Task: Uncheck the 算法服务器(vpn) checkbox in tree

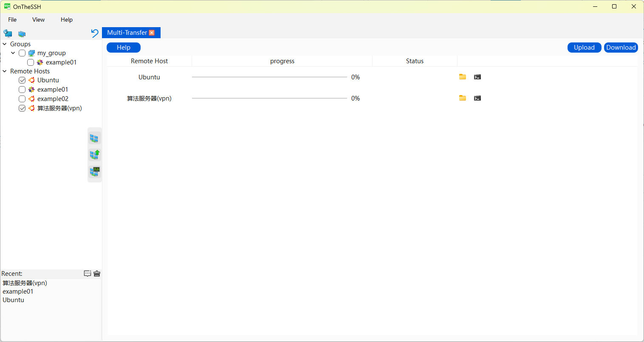Action: 22,108
